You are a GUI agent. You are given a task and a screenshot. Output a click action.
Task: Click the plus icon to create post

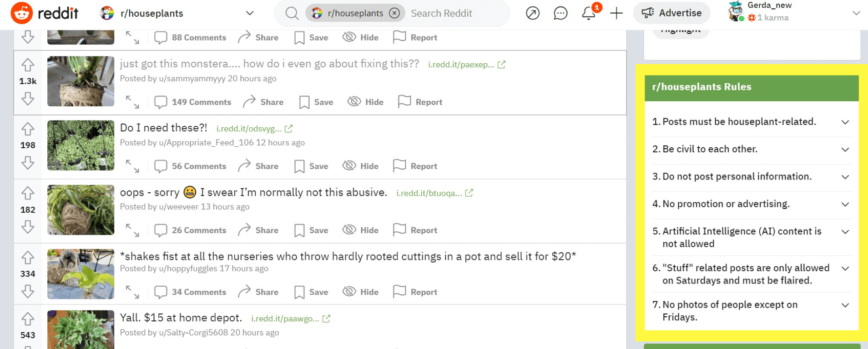click(x=616, y=13)
